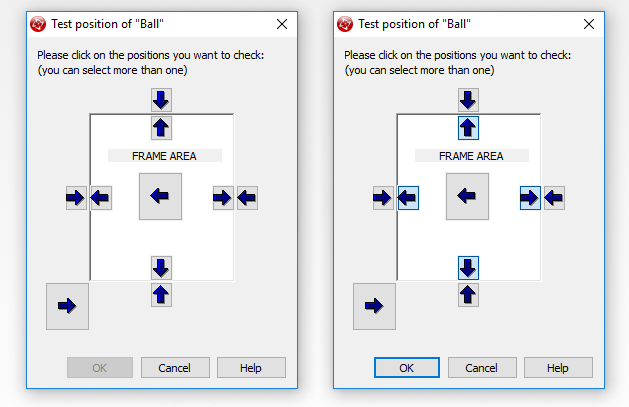
Task: Click the large center arrow in left dialog's frame area
Action: click(x=160, y=197)
